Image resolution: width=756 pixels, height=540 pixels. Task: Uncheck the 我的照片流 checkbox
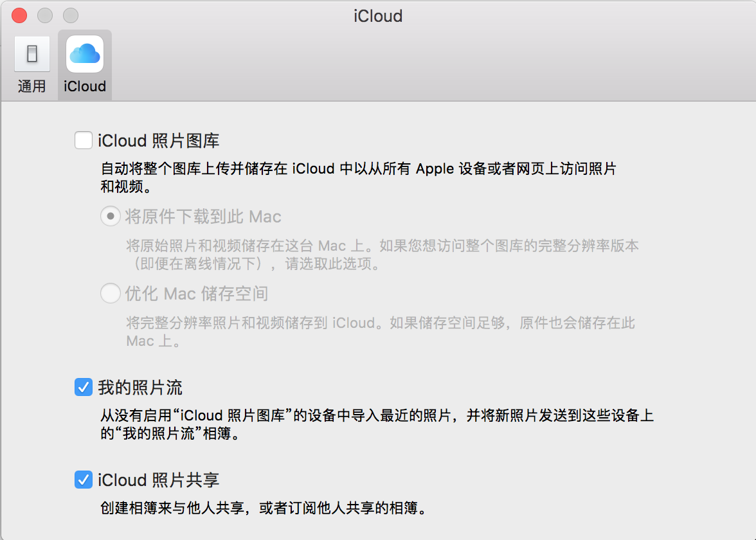point(84,387)
